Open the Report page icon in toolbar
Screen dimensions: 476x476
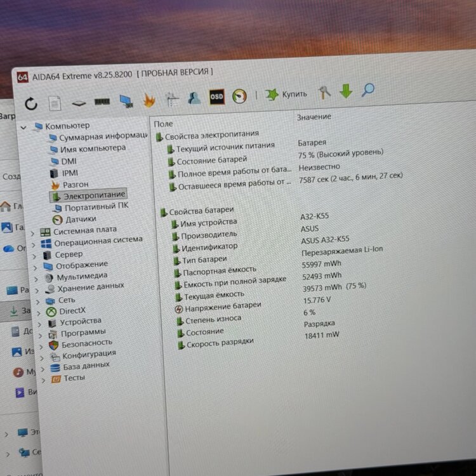(55, 103)
